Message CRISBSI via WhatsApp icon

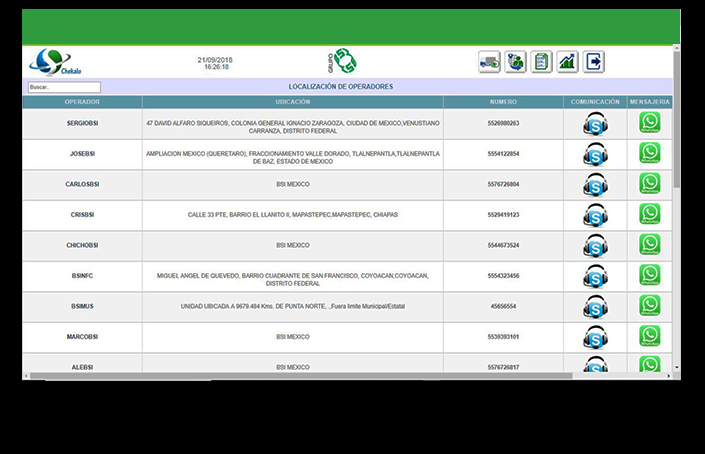click(650, 214)
